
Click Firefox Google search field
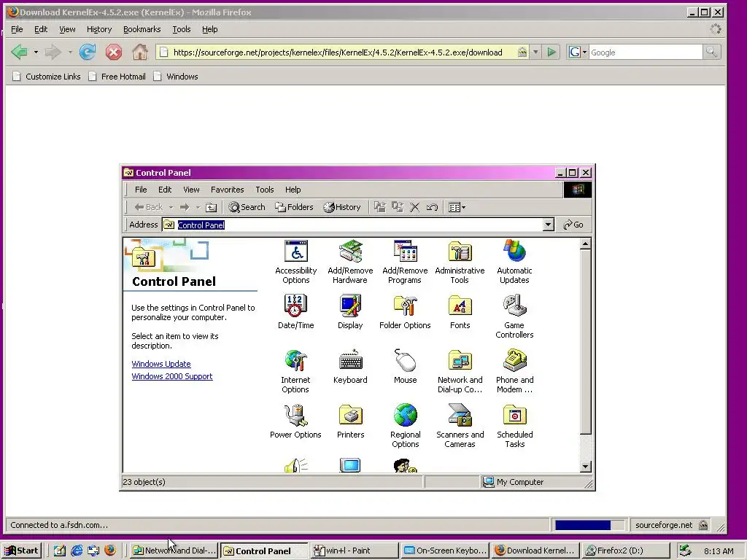[646, 52]
